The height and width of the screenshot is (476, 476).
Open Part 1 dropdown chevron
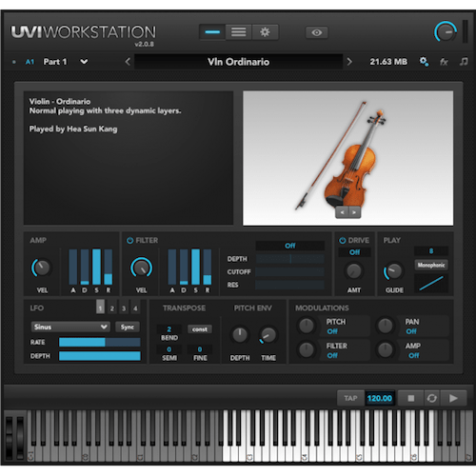[x=84, y=62]
